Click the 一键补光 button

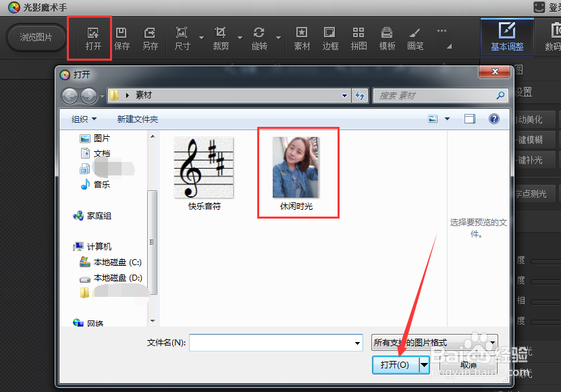click(x=537, y=160)
